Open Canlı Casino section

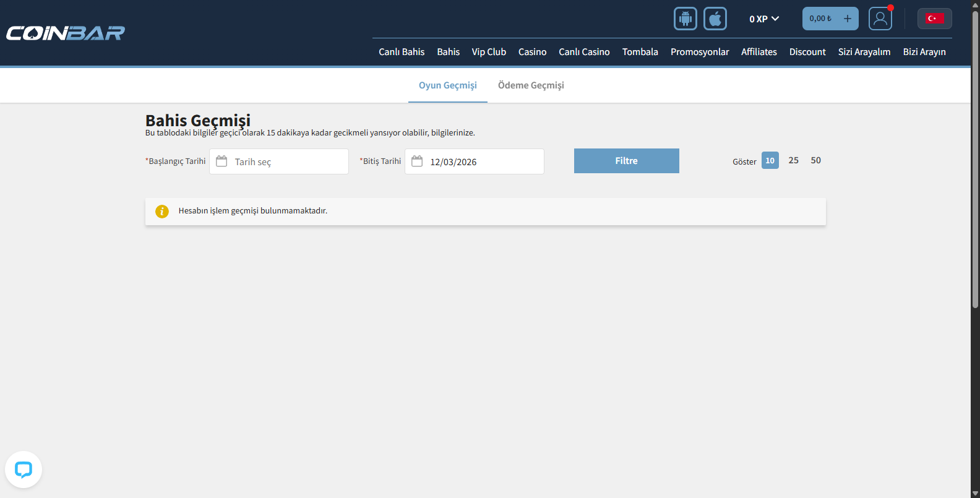584,52
